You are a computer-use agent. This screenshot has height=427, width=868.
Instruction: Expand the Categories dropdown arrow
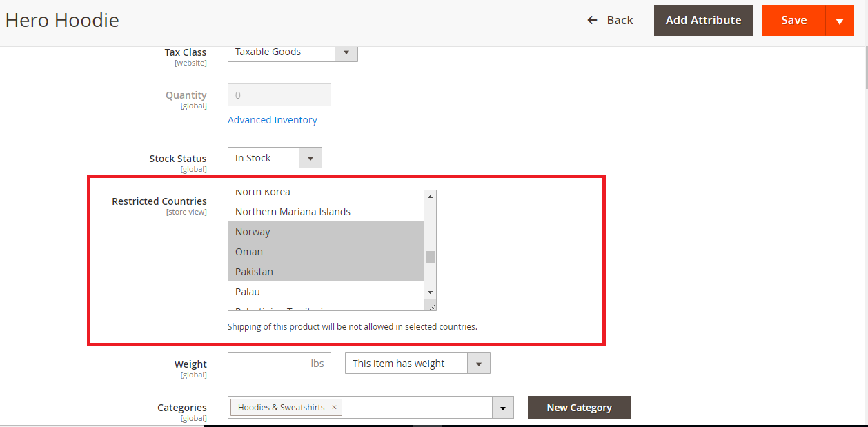point(503,408)
